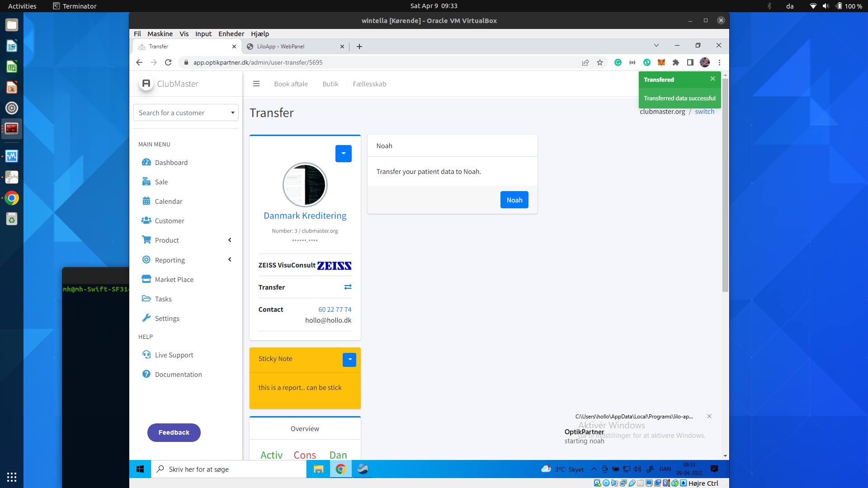868x488 pixels.
Task: Open the Dashboard sidebar item
Action: 171,162
